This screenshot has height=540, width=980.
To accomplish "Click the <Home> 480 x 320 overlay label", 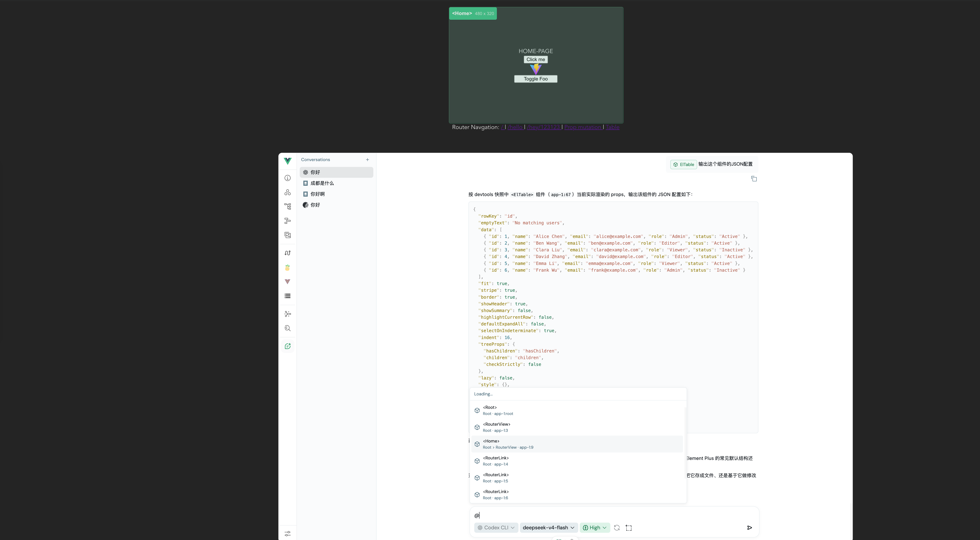I will pyautogui.click(x=473, y=13).
